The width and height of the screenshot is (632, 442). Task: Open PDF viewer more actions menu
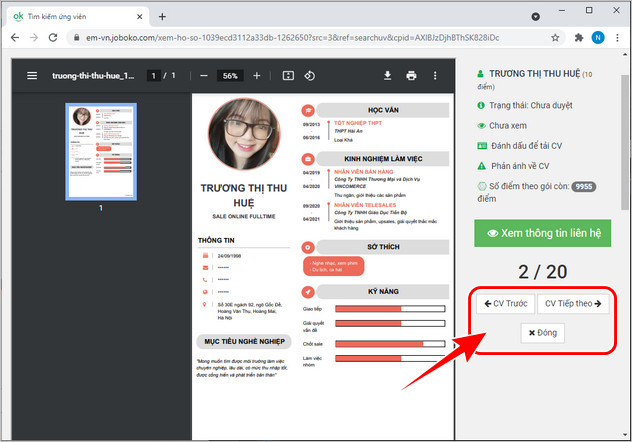(434, 76)
